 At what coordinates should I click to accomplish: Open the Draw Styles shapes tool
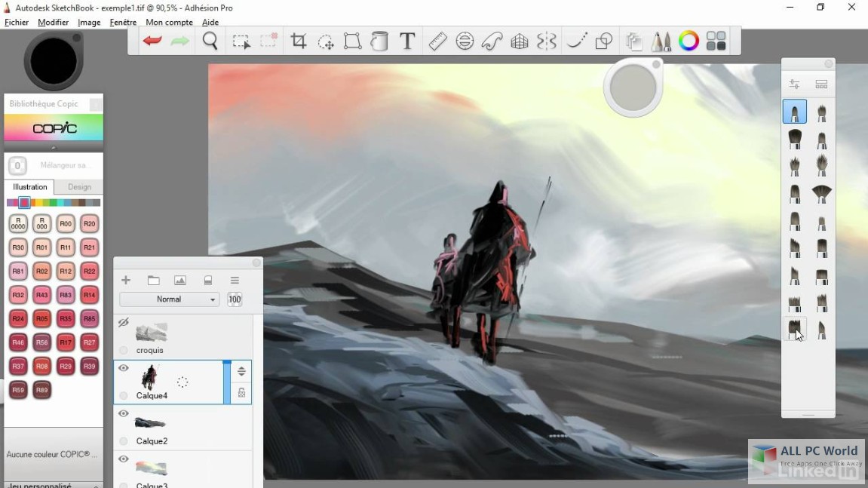click(x=604, y=41)
